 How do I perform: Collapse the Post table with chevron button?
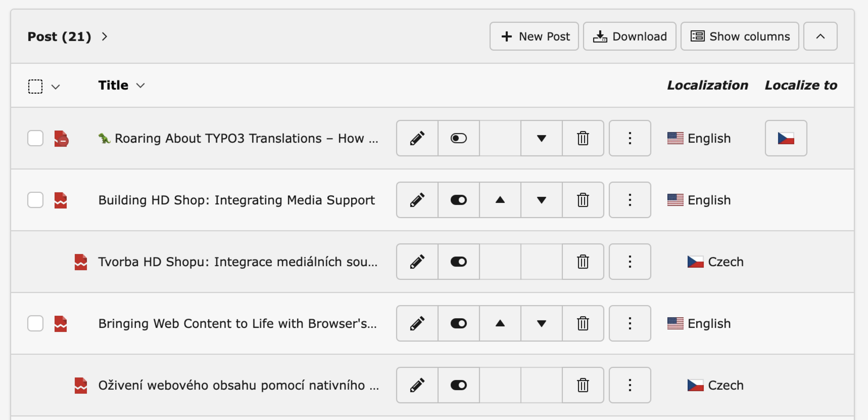[820, 36]
